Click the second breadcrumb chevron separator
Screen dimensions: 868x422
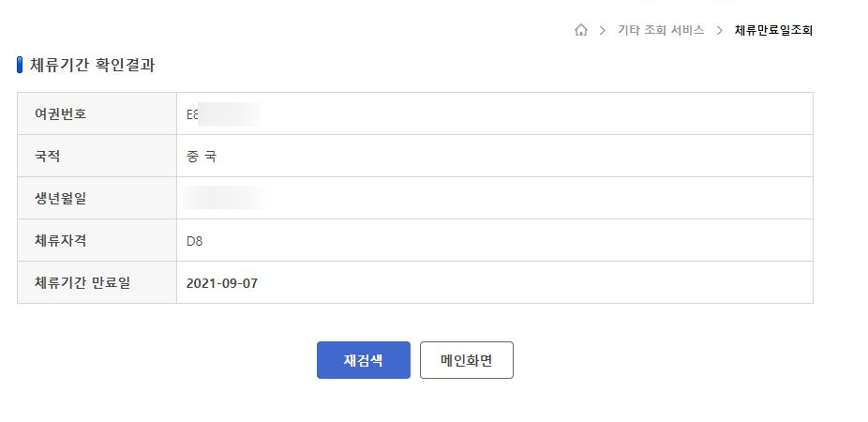(x=720, y=30)
